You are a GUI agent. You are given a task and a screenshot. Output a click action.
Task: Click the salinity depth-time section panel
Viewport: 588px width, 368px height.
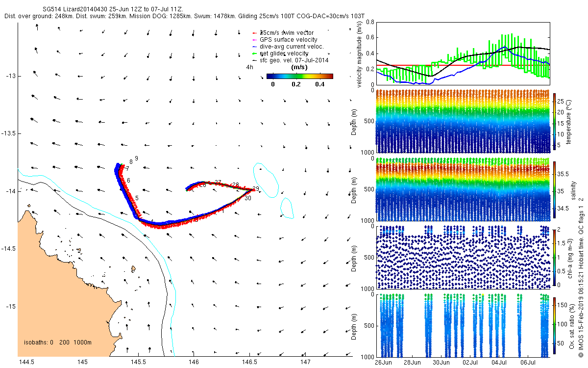[x=463, y=189]
